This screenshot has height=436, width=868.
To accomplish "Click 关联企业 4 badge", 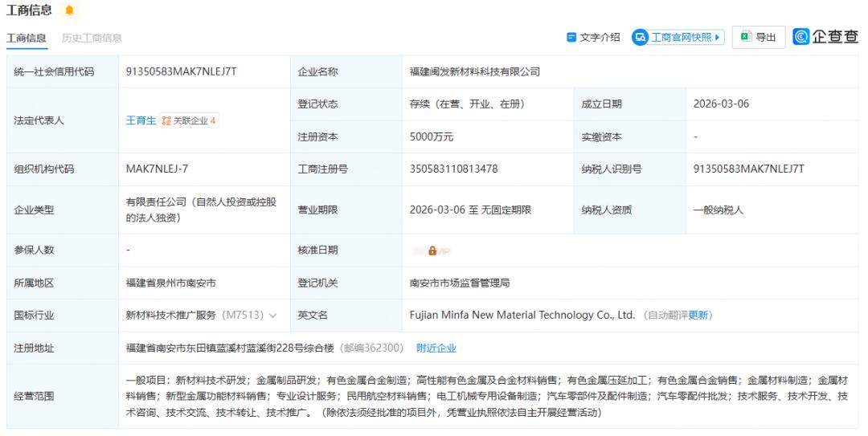I will [190, 120].
